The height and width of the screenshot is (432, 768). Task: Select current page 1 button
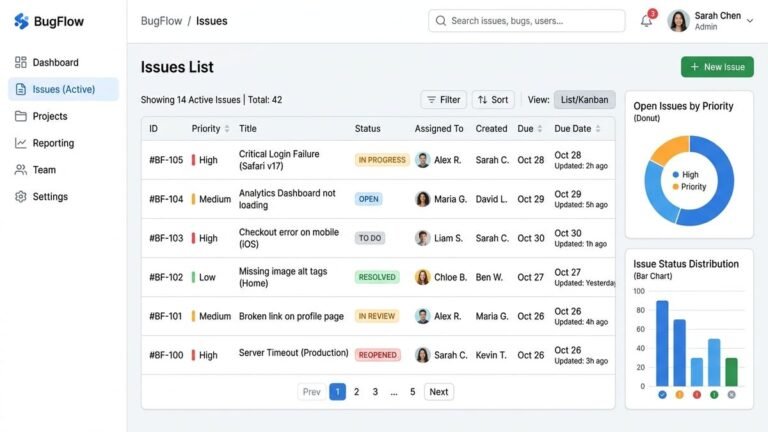337,392
